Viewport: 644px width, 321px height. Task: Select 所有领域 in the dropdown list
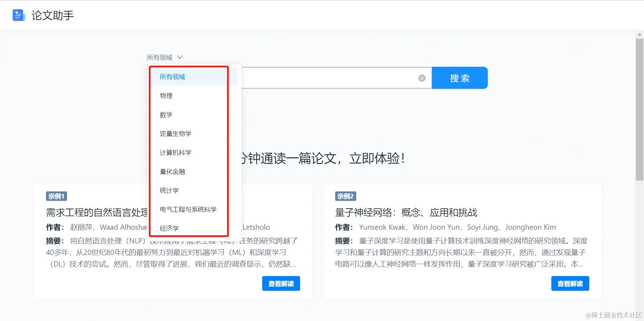click(194, 77)
